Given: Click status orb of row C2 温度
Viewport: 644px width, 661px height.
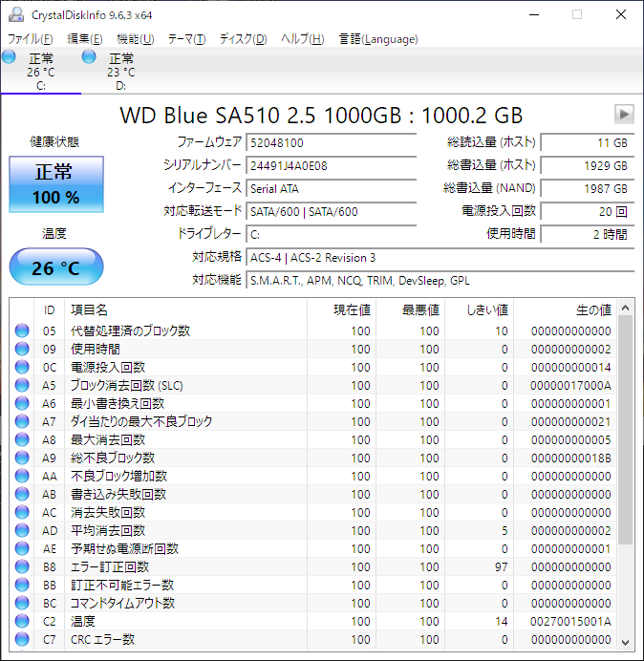Looking at the screenshot, I should click(x=22, y=622).
